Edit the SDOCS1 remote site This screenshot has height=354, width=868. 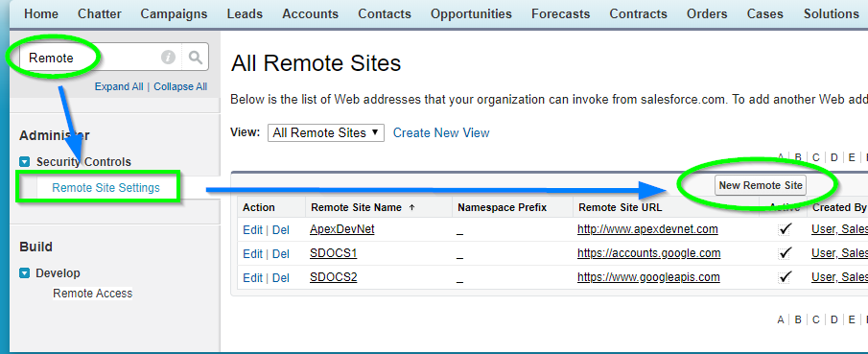click(x=252, y=253)
